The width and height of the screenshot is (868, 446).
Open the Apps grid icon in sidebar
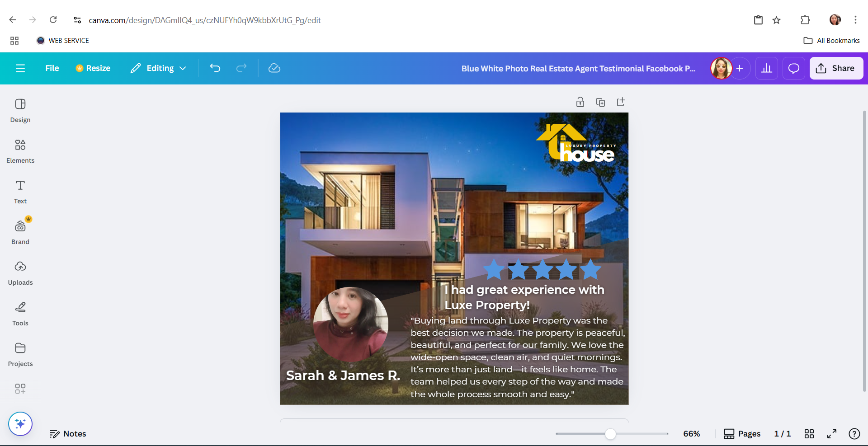click(x=20, y=389)
